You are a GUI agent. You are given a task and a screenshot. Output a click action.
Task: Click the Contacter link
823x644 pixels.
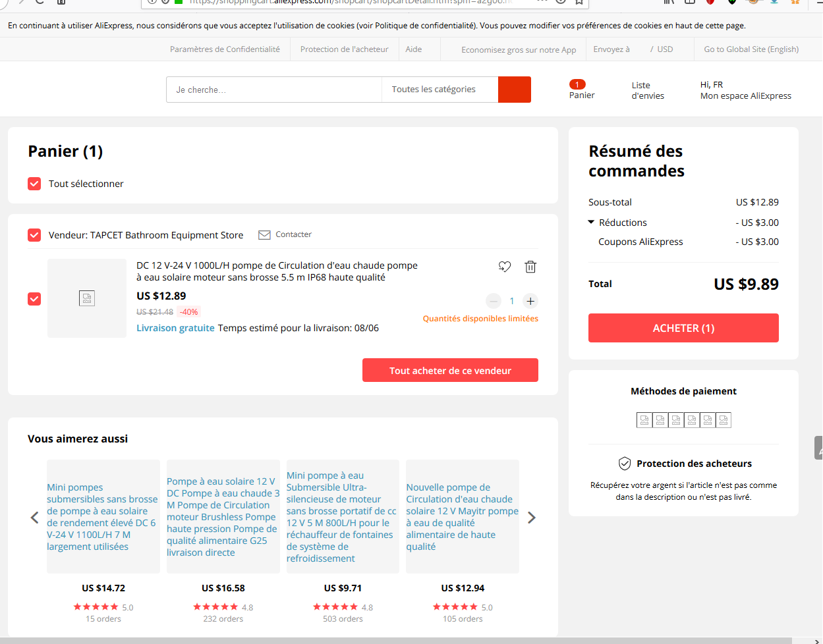coord(293,234)
